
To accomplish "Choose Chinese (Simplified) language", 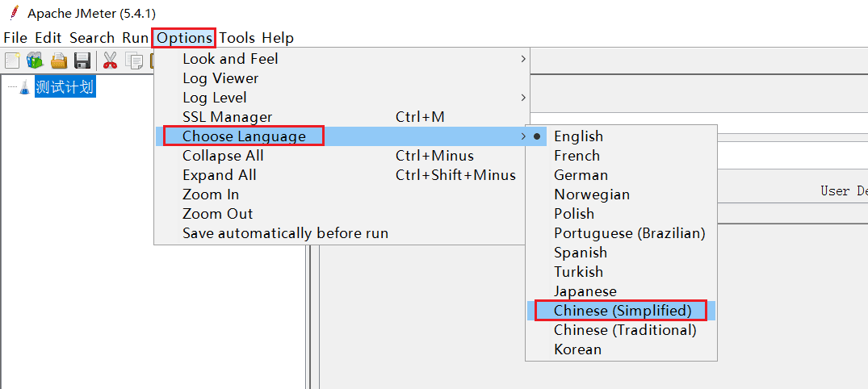I will 621,311.
